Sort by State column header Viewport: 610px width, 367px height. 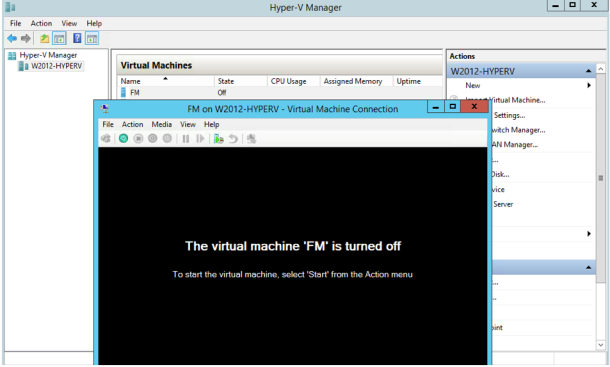(x=240, y=81)
